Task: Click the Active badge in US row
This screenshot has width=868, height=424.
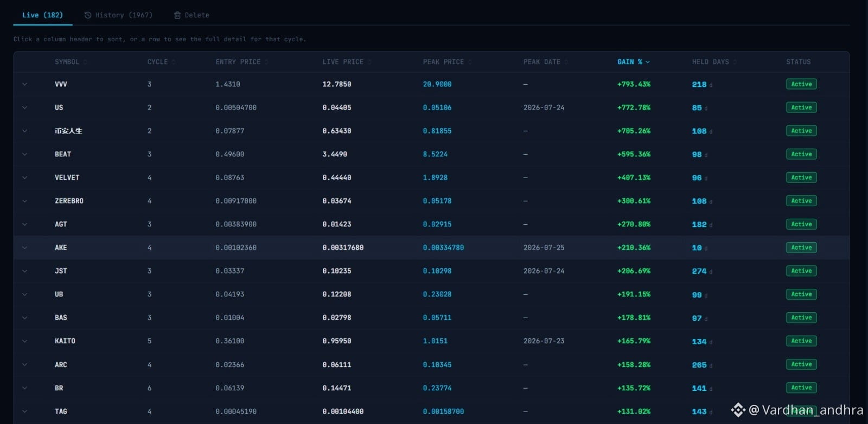Action: click(801, 107)
